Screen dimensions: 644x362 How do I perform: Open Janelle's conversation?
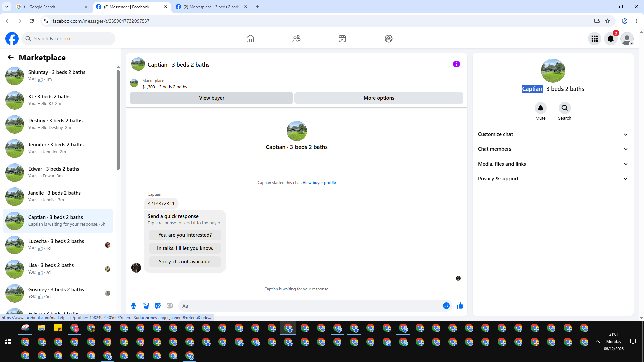tap(58, 197)
